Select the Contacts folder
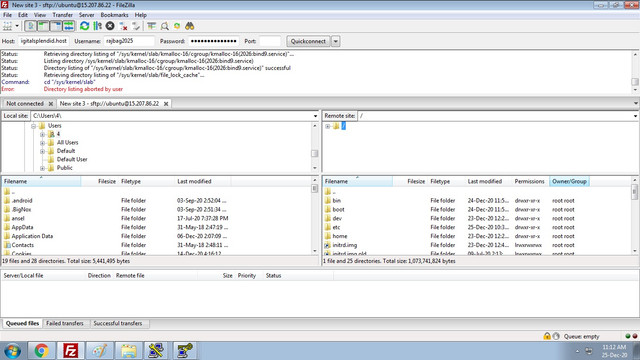The image size is (640, 360). [x=22, y=245]
